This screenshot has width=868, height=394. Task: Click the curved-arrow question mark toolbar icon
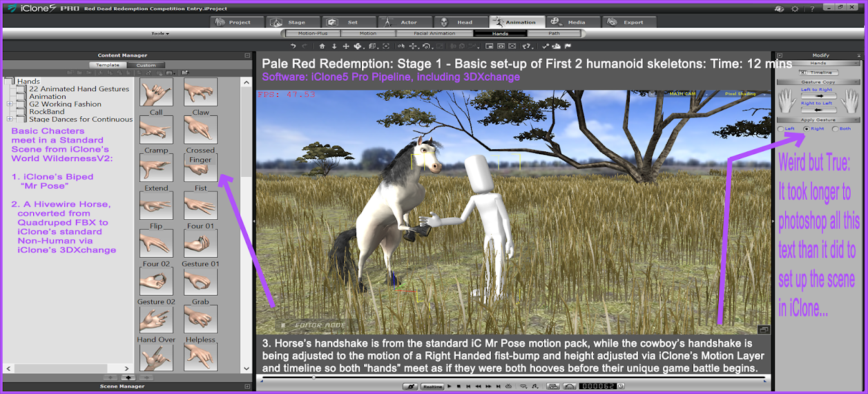[526, 46]
